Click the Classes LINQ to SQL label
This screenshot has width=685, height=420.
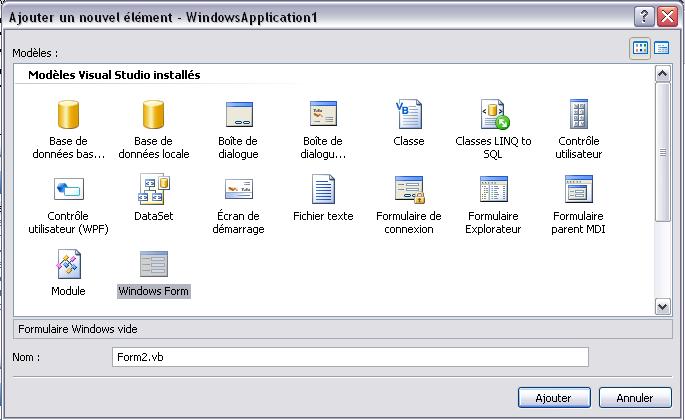pyautogui.click(x=493, y=148)
